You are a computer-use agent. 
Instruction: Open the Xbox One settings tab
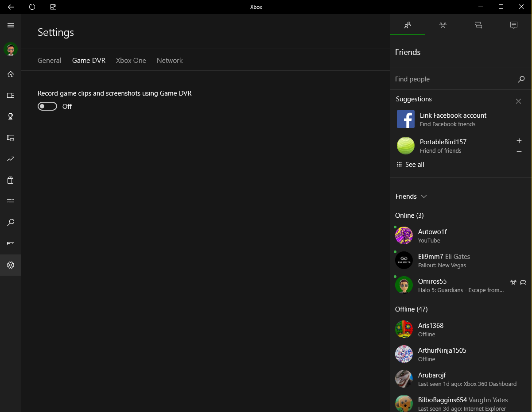pos(131,61)
